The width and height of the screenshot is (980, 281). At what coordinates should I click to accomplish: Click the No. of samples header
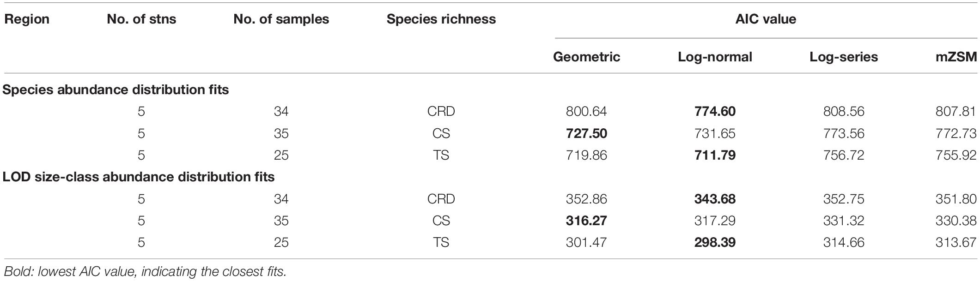tap(281, 19)
